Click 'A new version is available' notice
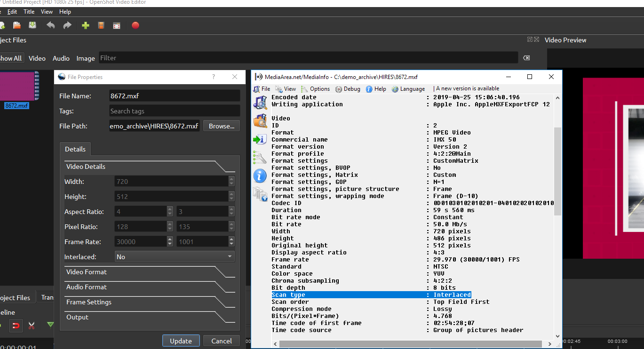Image resolution: width=644 pixels, height=349 pixels. coord(468,88)
